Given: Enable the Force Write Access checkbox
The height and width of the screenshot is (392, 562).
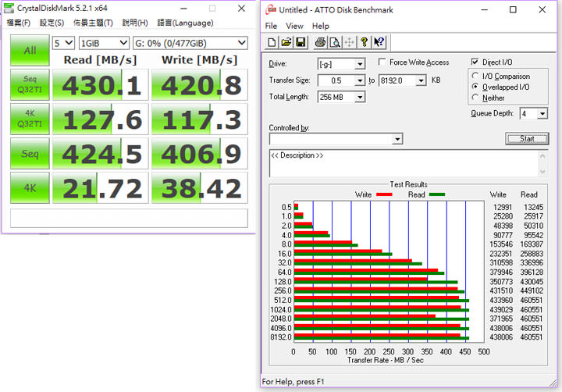Looking at the screenshot, I should (x=382, y=62).
